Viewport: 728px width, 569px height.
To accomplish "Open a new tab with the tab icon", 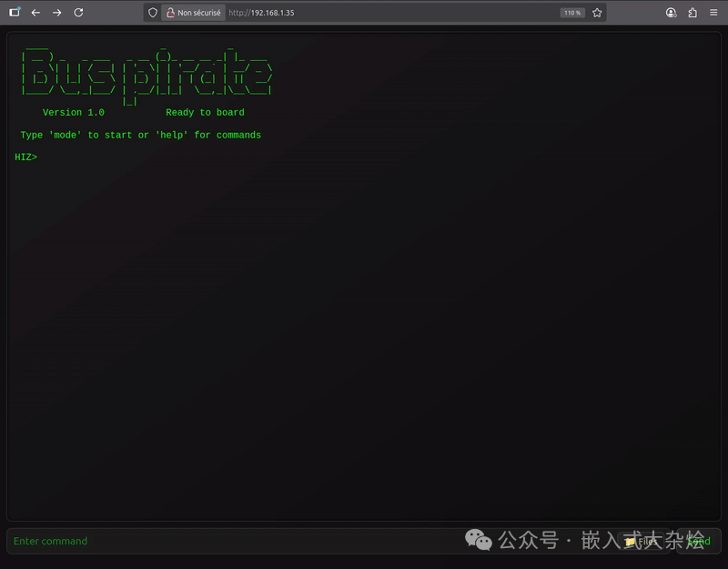I will (15, 12).
